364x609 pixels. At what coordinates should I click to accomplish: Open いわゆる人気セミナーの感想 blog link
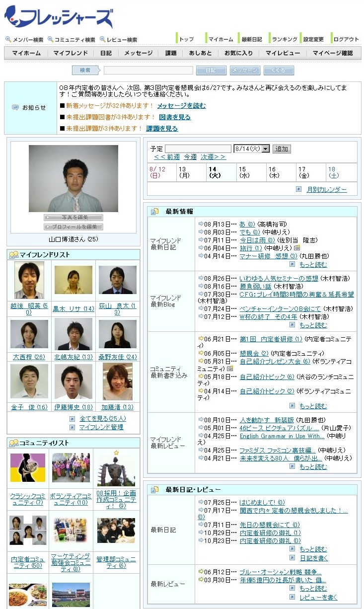click(x=279, y=279)
